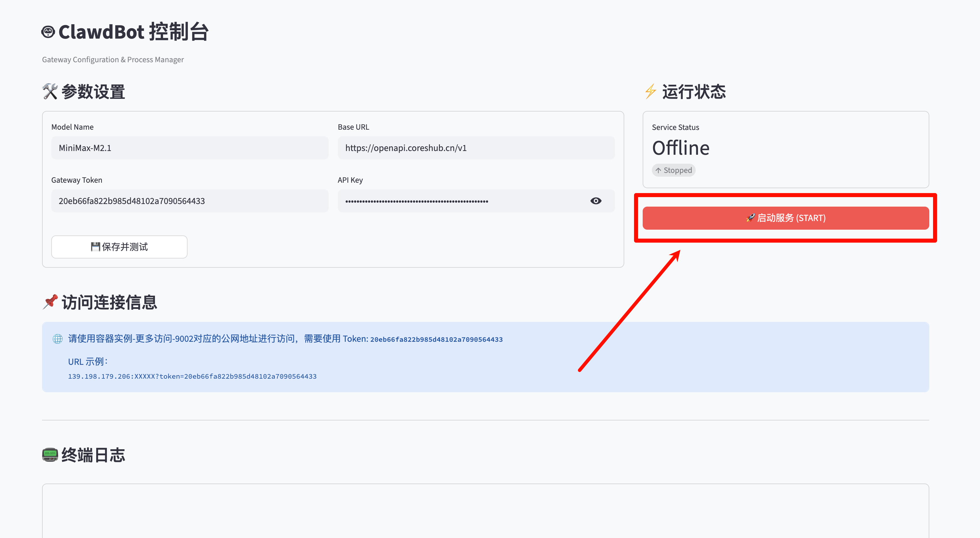980x538 pixels.
Task: Click the masked API Key field
Action: click(457, 201)
